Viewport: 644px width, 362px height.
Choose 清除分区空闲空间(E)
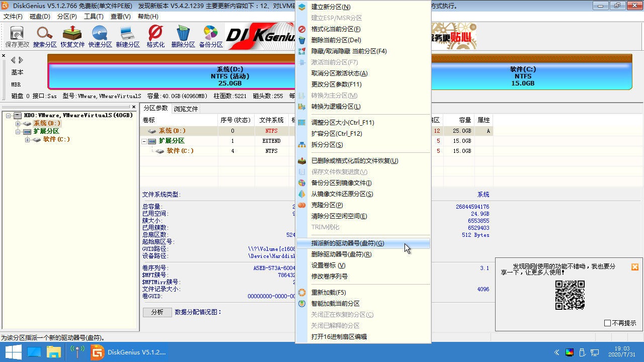coord(363,216)
